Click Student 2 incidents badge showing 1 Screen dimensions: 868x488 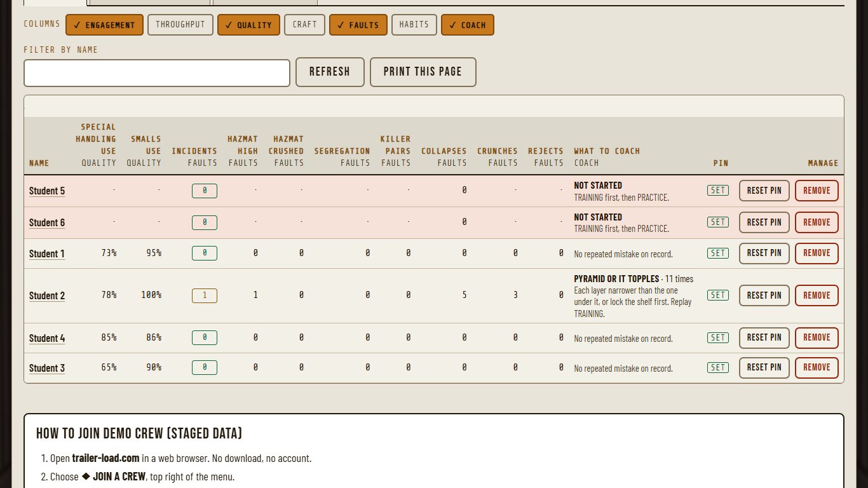tap(205, 295)
